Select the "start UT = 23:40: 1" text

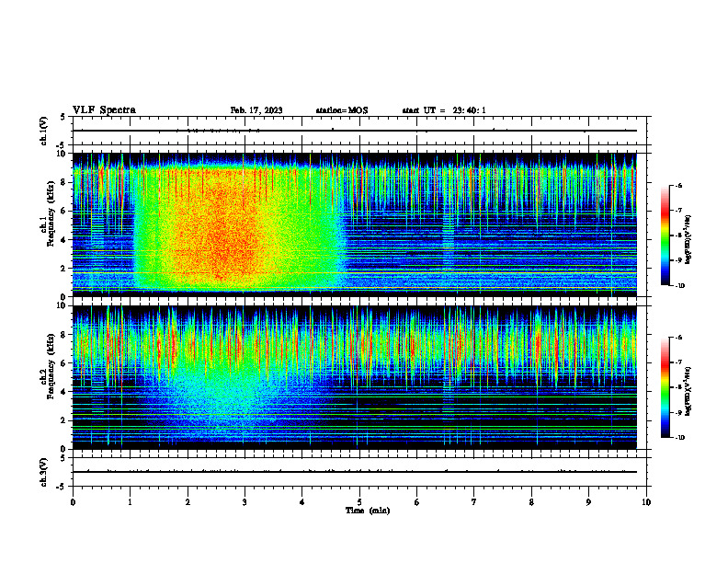444,110
